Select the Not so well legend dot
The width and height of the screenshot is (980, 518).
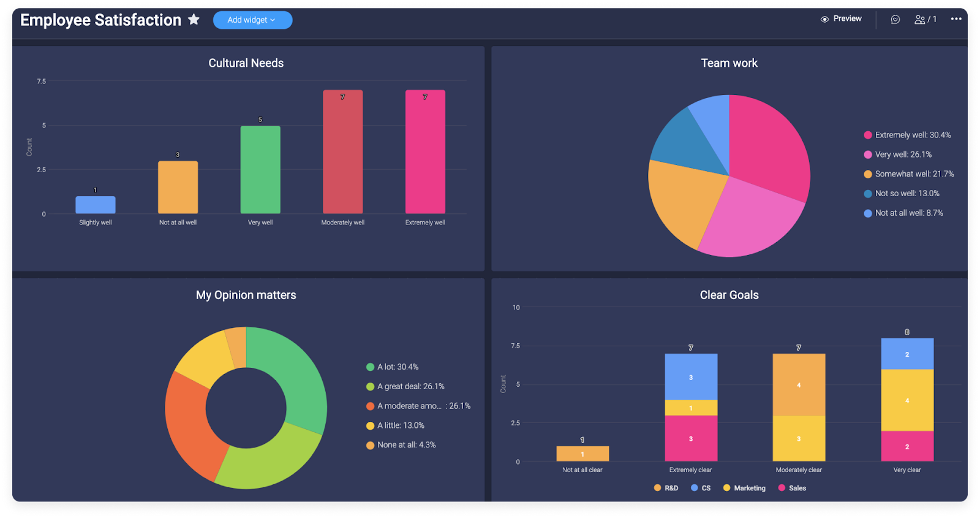[x=868, y=194]
